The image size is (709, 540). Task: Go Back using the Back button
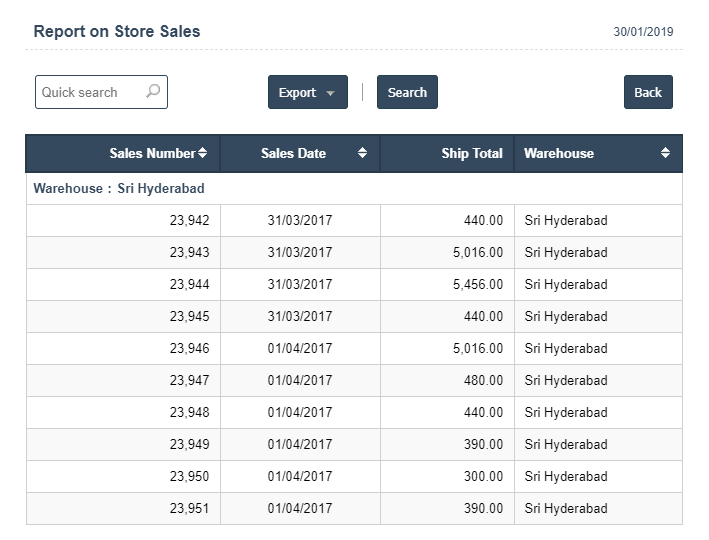pos(648,92)
